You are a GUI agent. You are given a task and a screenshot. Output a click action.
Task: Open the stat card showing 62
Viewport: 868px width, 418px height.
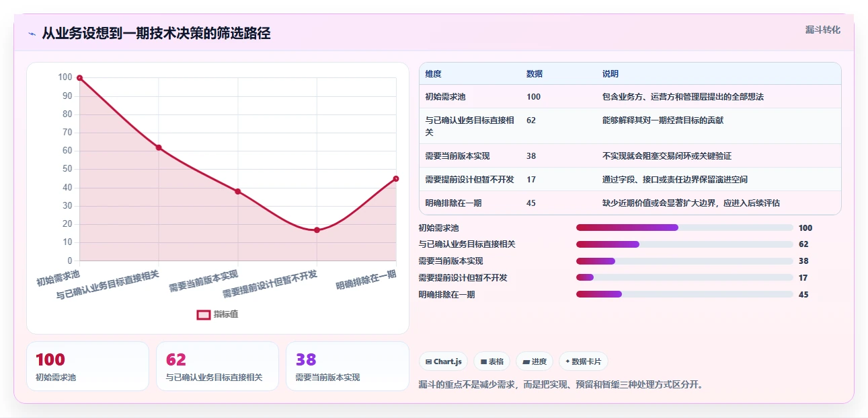(217, 366)
